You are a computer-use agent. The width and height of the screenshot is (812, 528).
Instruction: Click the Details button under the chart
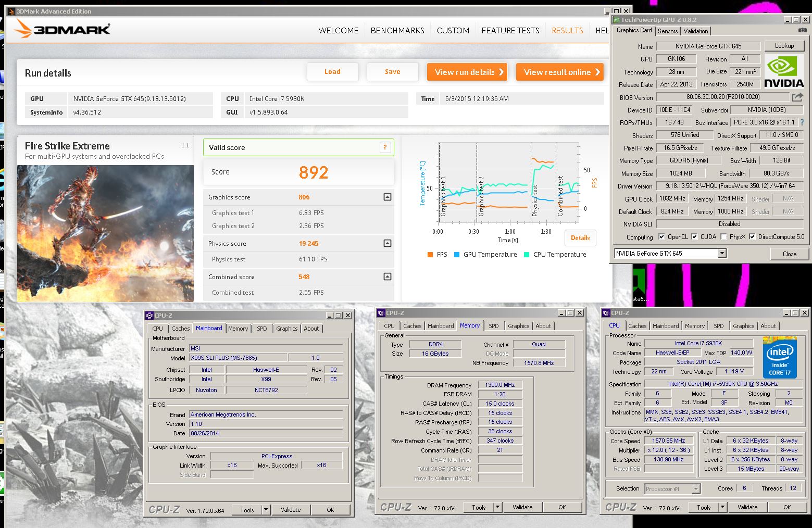point(580,238)
